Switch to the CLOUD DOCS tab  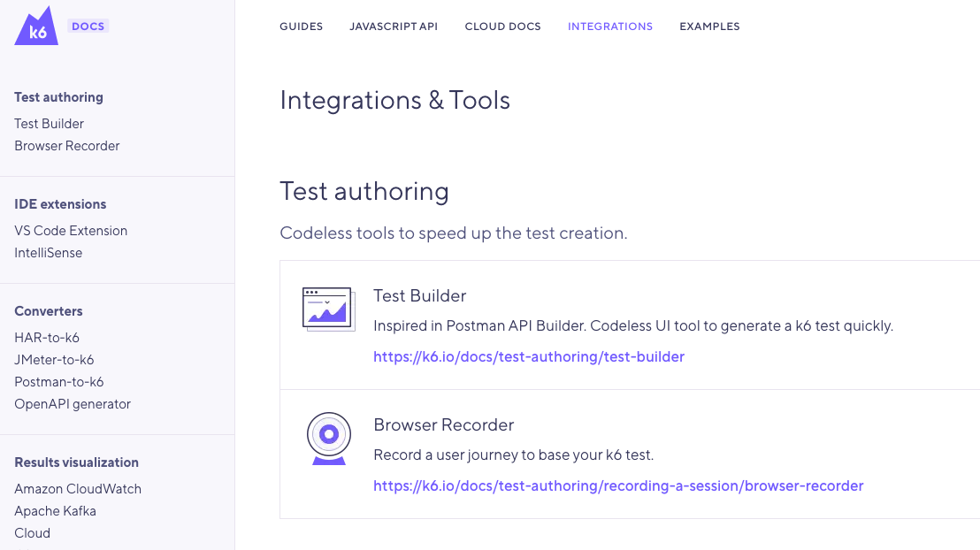[503, 27]
